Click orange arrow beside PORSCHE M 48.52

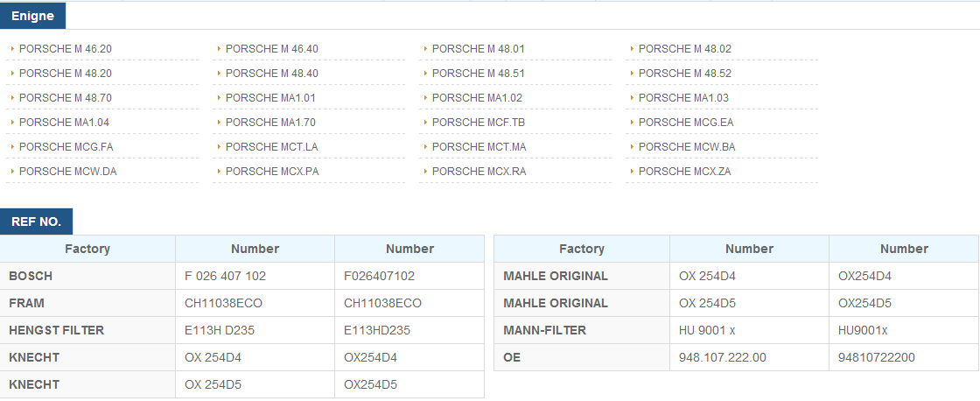tap(632, 73)
